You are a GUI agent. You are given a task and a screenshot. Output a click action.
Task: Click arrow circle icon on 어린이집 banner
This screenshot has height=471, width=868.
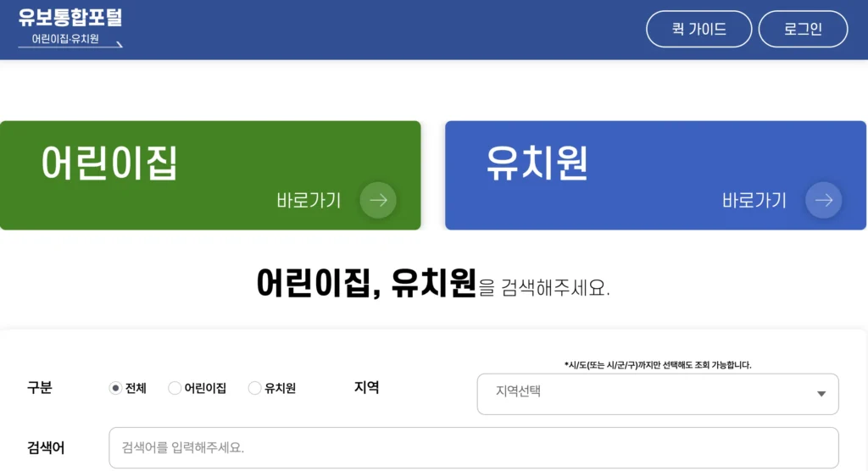coord(378,200)
